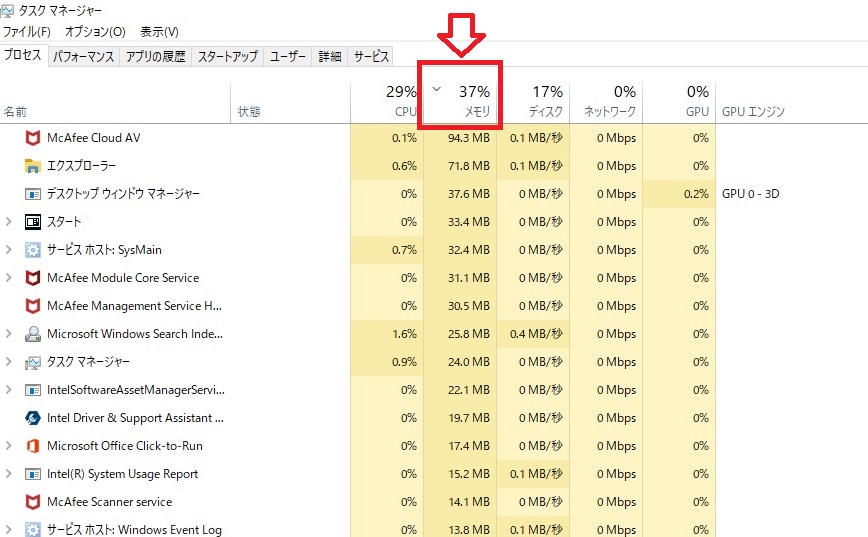
Task: Expand the IntelSoftwareAssetManagerService group
Action: point(8,390)
